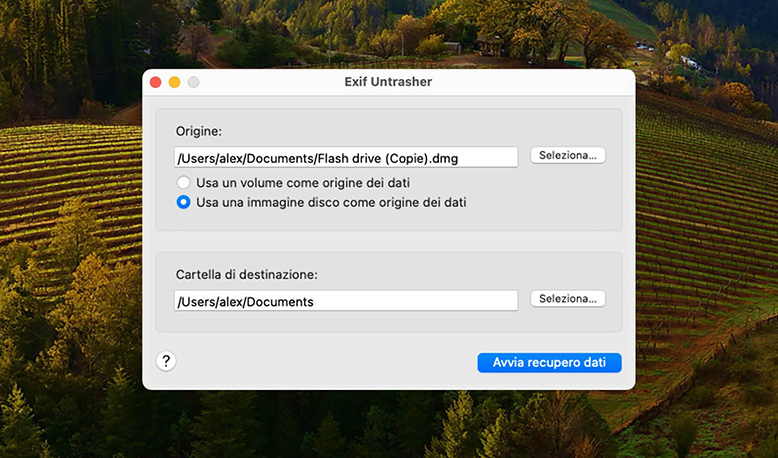Click the 'Origine:' label
Screen dimensions: 778x458
(198, 131)
